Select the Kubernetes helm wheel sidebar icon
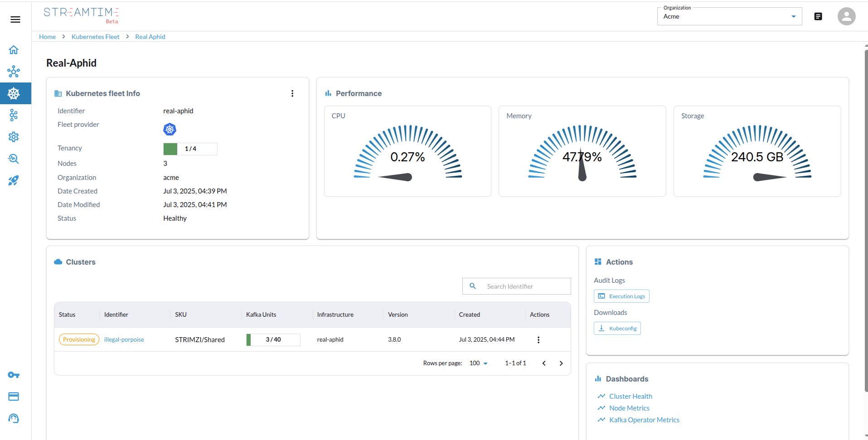The image size is (868, 440). (14, 93)
